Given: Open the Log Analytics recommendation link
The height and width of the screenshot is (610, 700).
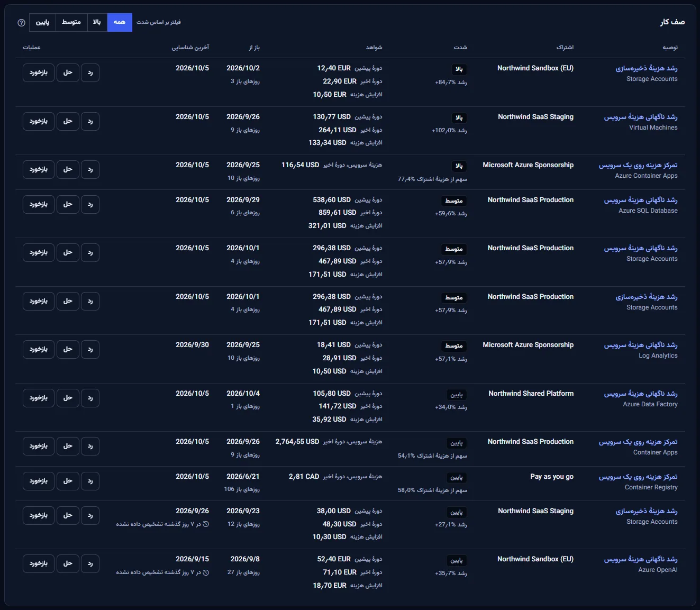Looking at the screenshot, I should click(x=641, y=345).
